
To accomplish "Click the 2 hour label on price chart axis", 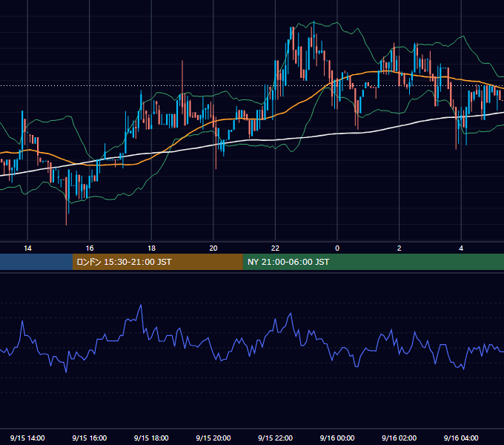I will click(x=399, y=248).
